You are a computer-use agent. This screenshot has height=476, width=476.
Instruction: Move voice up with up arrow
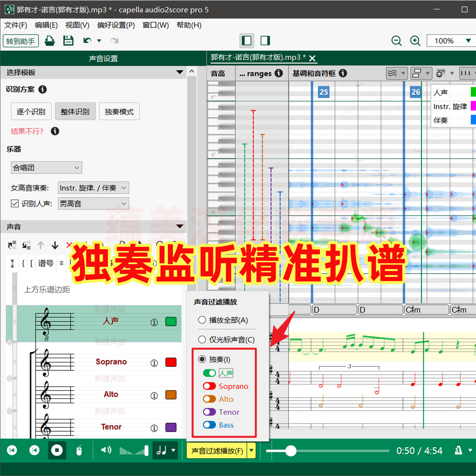(x=41, y=245)
